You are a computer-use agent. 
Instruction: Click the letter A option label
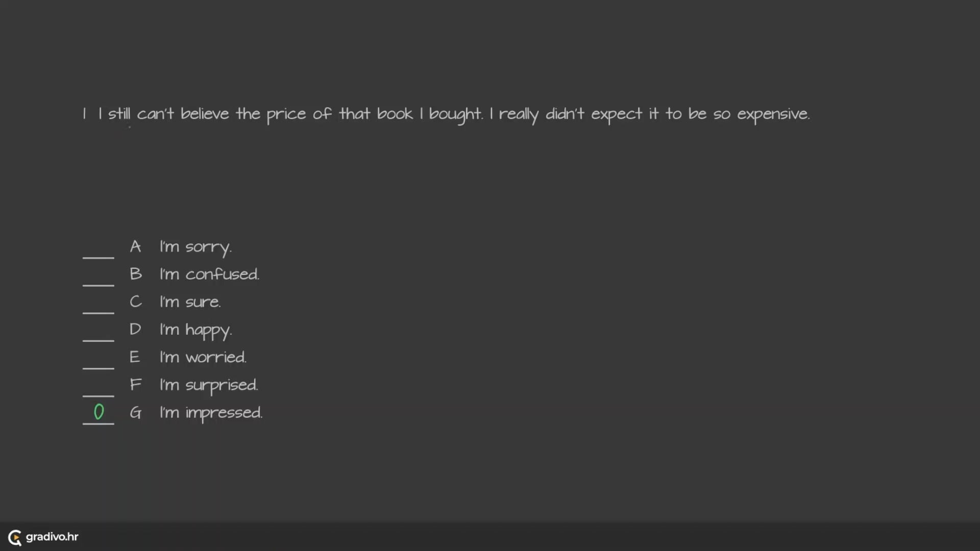135,247
